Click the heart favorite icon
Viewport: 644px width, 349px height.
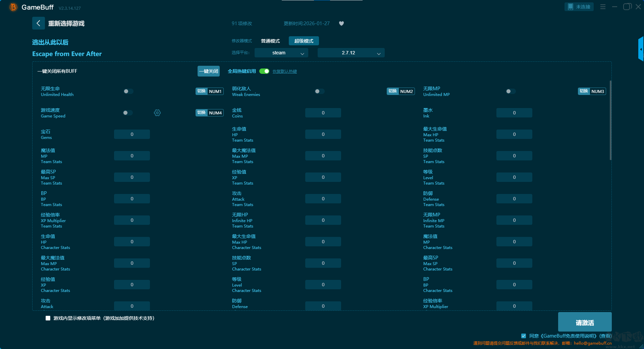pos(341,23)
